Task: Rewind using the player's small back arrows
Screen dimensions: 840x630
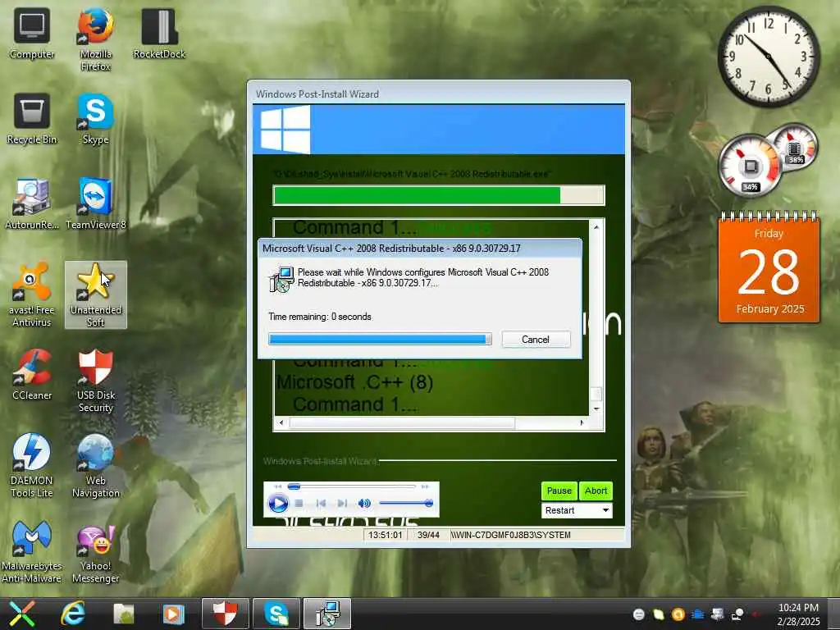Action: click(277, 486)
